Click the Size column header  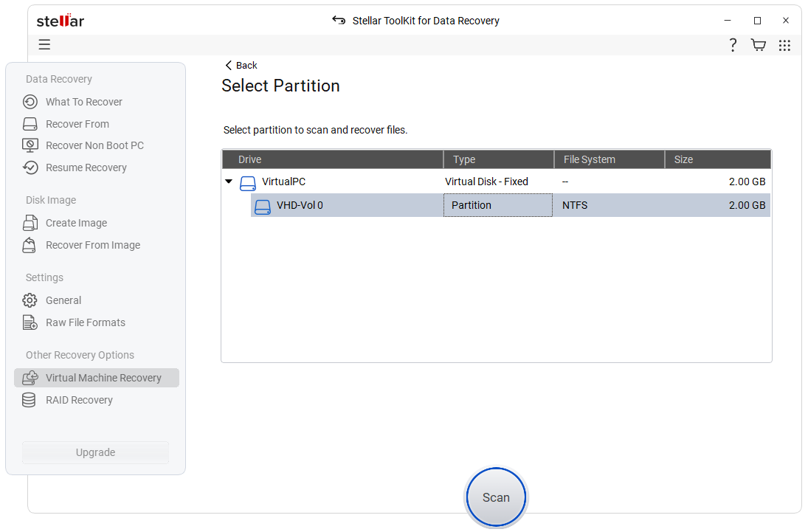(718, 160)
